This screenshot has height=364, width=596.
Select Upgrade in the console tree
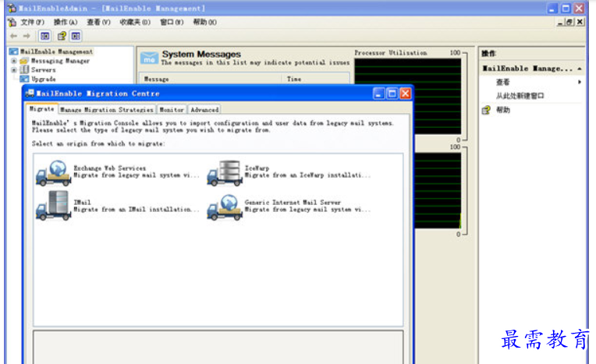click(x=44, y=79)
